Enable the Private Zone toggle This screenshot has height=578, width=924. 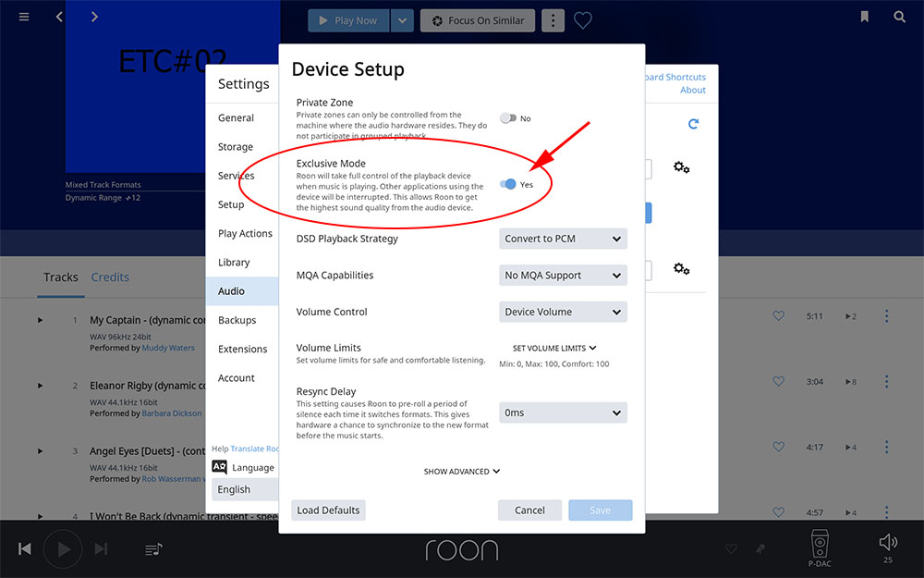pos(507,118)
